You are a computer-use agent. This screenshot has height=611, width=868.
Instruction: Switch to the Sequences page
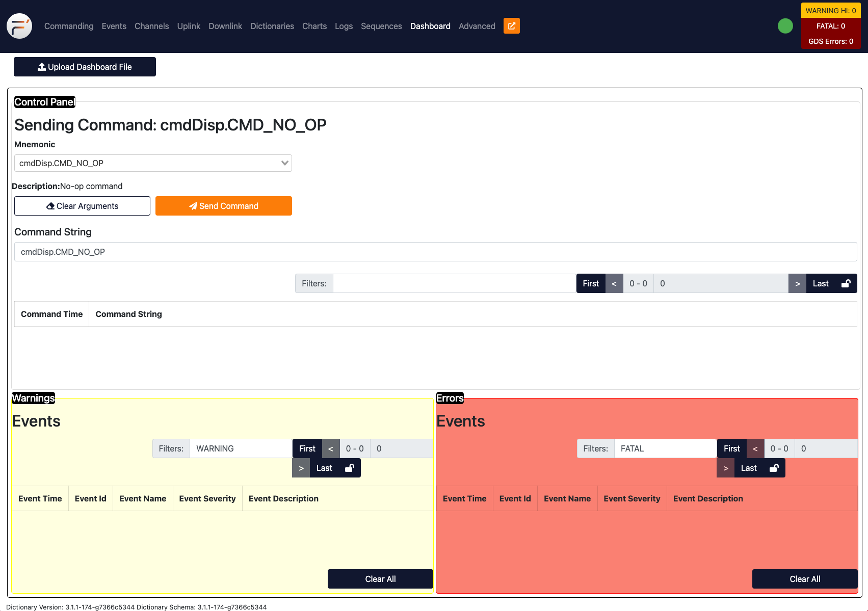tap(381, 26)
